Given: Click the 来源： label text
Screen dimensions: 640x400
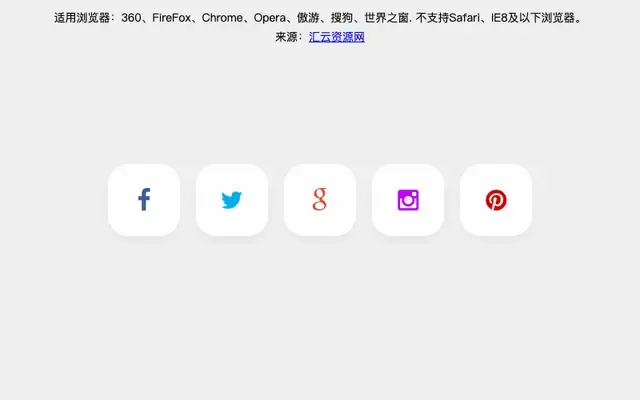Looking at the screenshot, I should tap(291, 37).
